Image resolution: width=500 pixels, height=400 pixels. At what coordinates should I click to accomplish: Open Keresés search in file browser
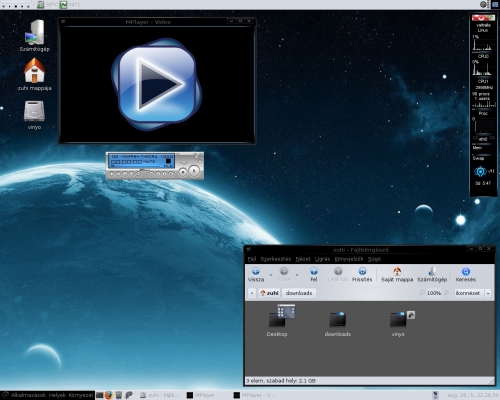(466, 274)
